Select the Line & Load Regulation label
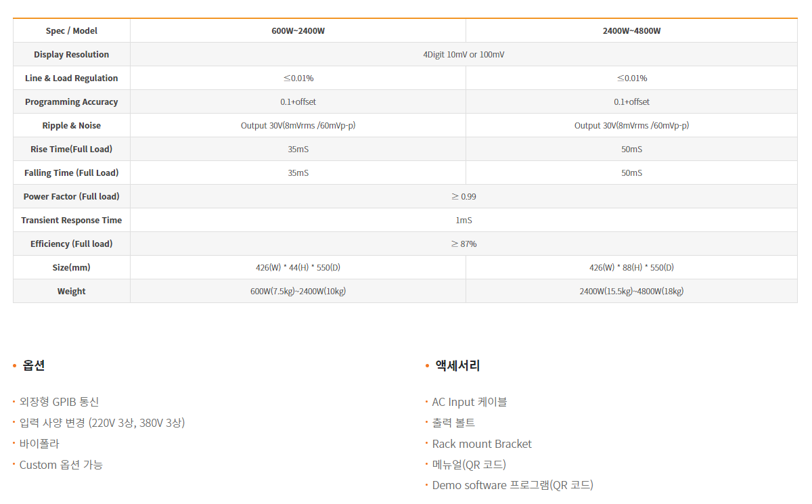The image size is (812, 504). [x=72, y=78]
